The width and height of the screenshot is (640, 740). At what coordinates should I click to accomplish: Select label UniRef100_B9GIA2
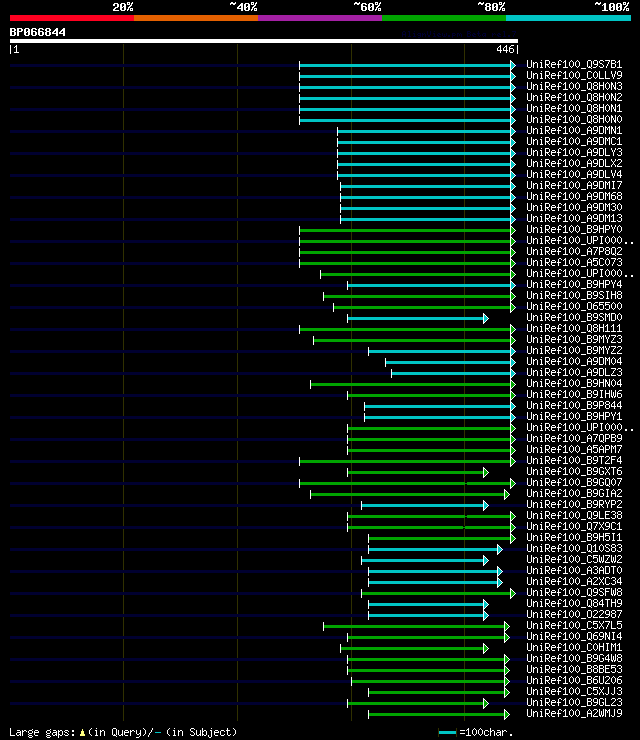click(x=574, y=493)
